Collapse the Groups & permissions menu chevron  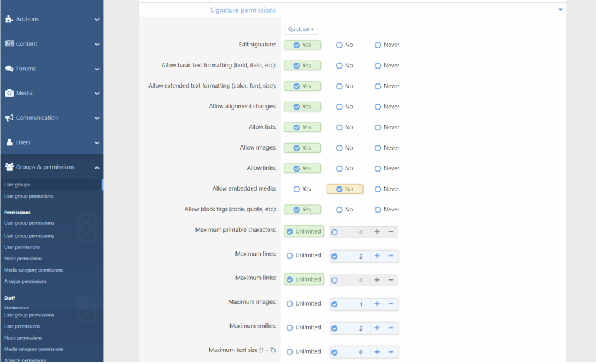coord(97,167)
